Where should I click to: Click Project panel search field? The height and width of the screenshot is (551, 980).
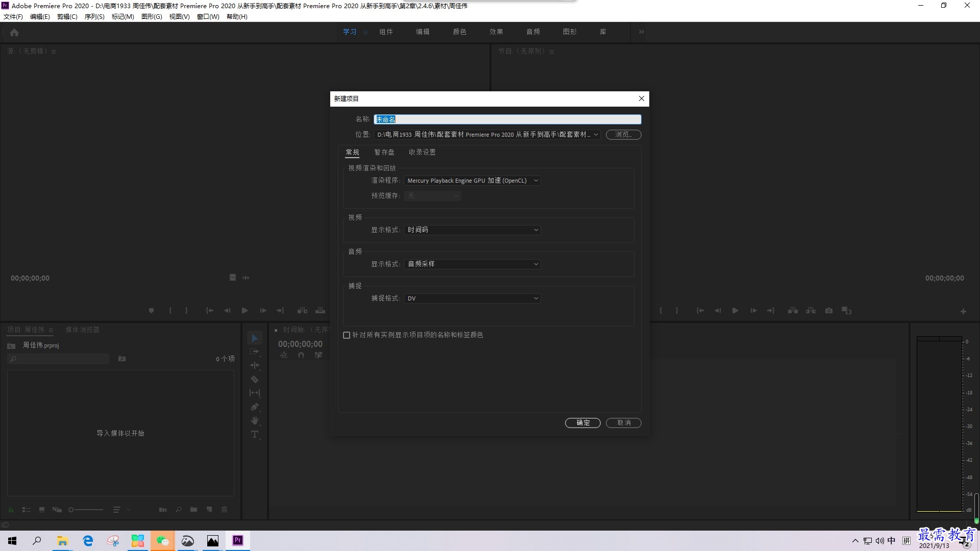tap(59, 359)
